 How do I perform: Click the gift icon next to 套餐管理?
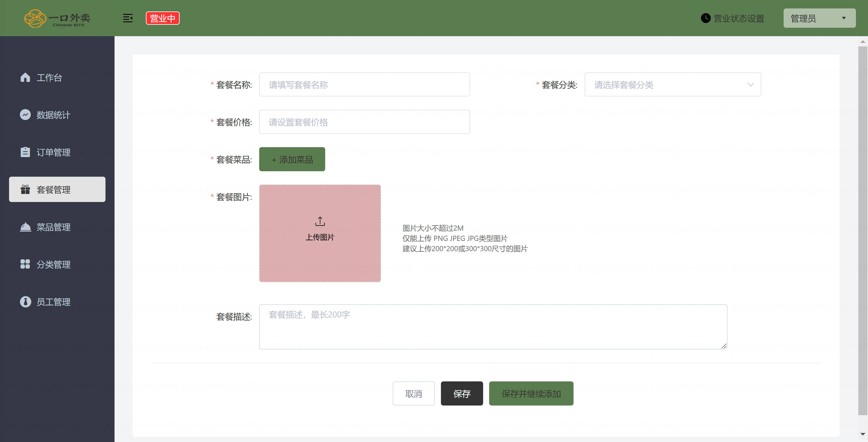point(25,189)
